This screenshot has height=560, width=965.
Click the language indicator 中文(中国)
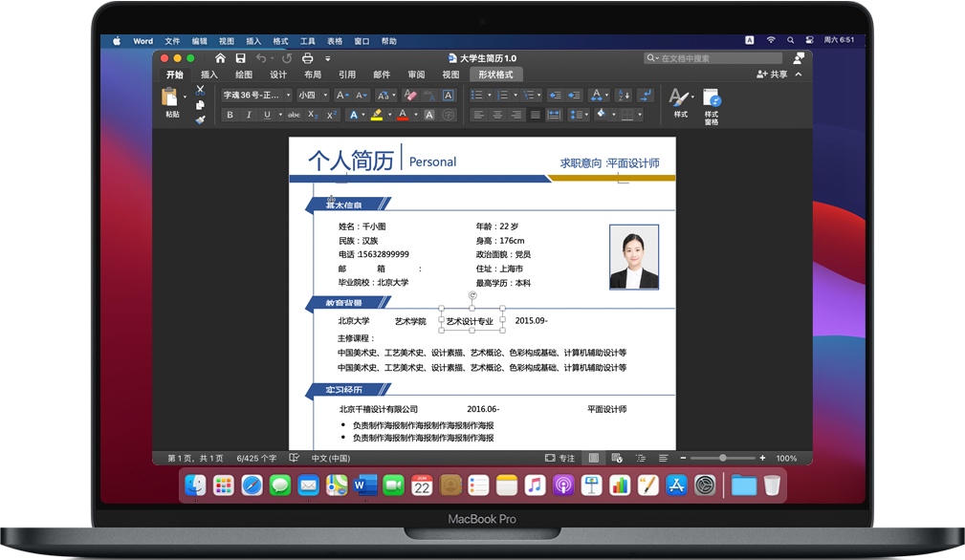pos(331,459)
